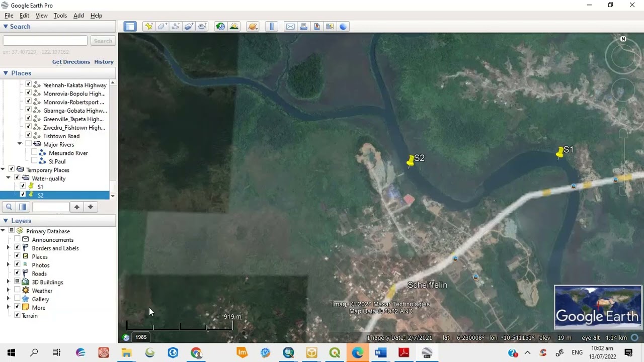Click the 1985 historical imagery button

(141, 337)
